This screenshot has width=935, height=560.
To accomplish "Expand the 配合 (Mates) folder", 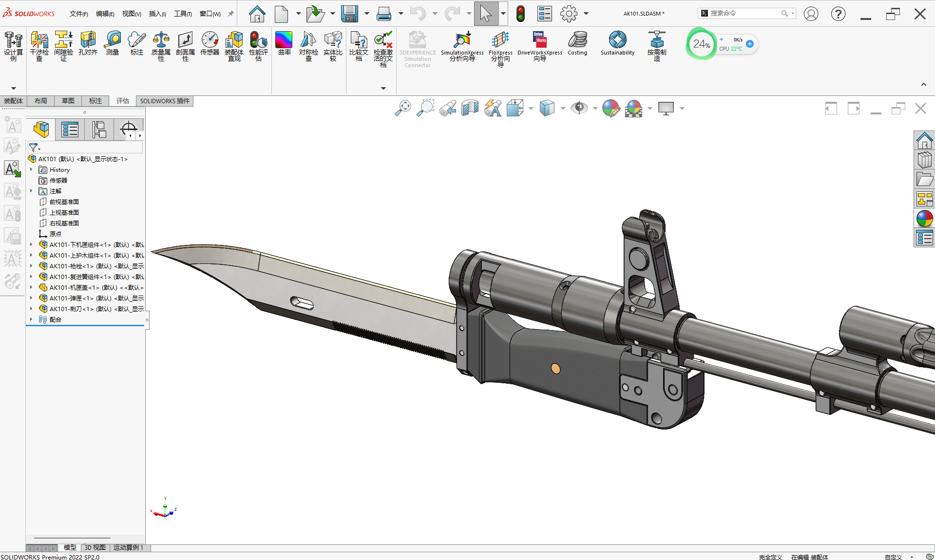I will [x=31, y=319].
